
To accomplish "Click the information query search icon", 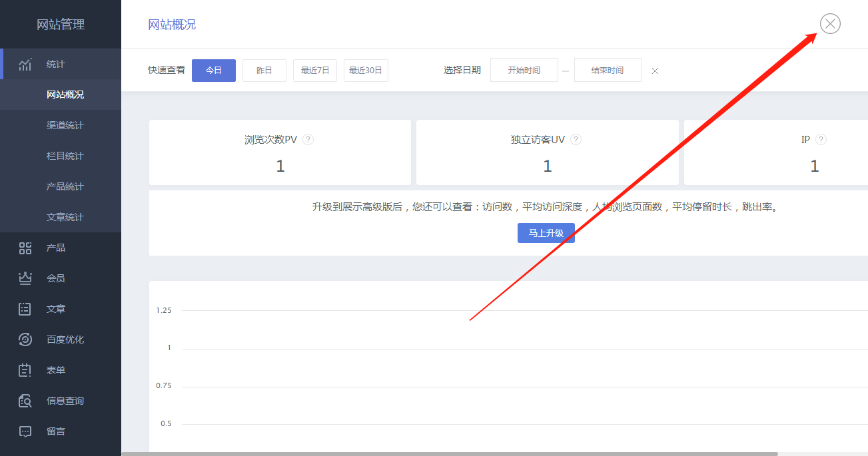I will pyautogui.click(x=25, y=401).
